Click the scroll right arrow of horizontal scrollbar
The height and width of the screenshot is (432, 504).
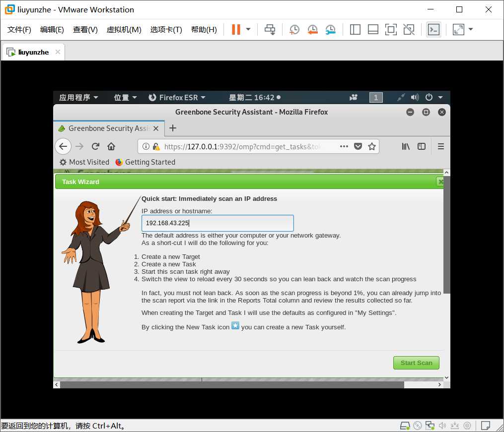[439, 384]
